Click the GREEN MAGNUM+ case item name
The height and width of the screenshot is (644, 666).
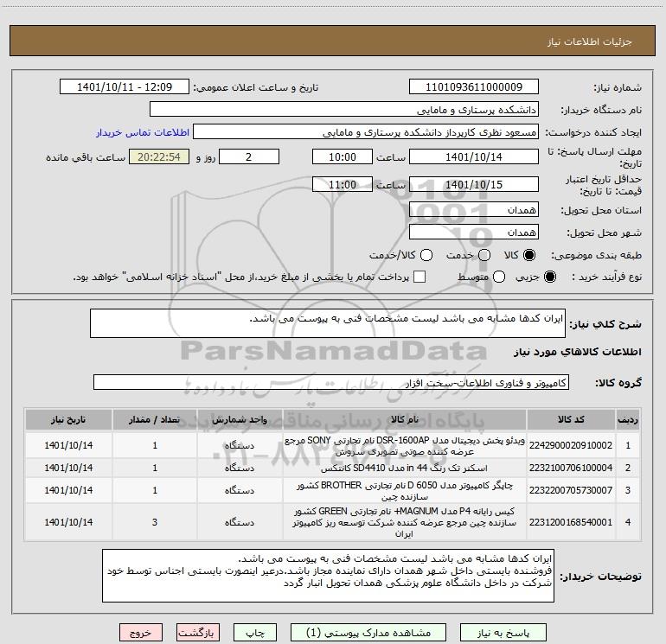click(405, 522)
